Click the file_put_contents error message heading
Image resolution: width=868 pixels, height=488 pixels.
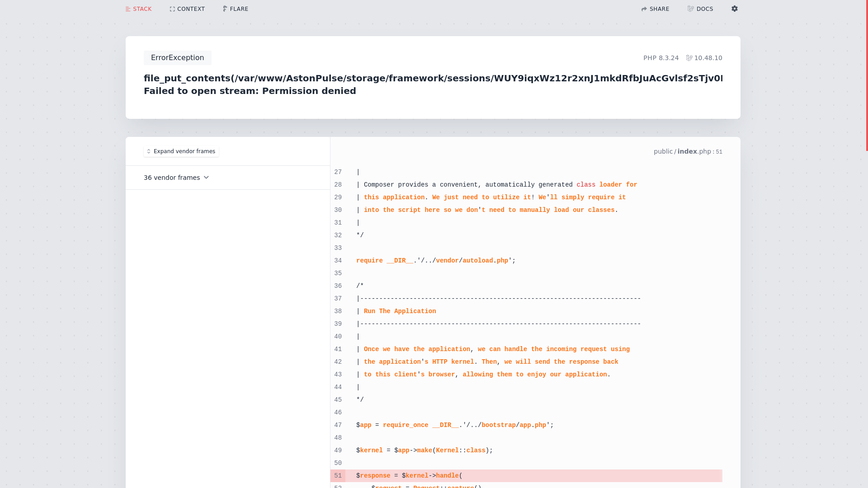click(433, 78)
